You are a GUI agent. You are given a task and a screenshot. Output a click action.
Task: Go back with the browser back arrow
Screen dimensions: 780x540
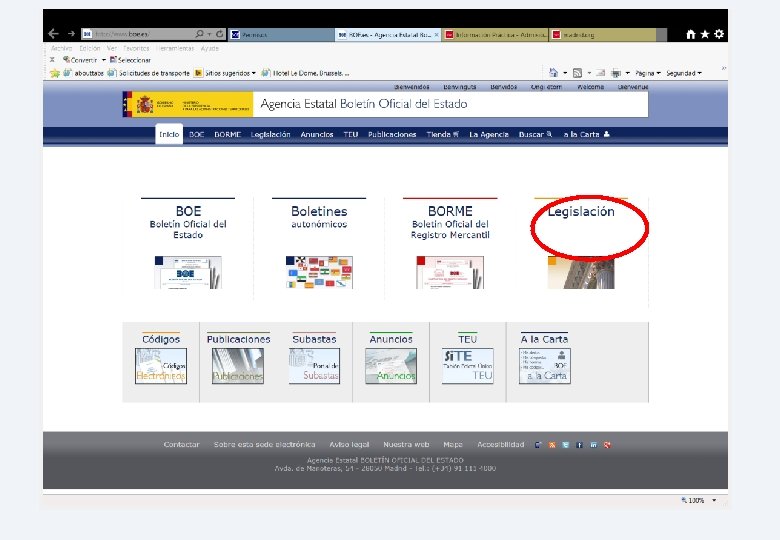[x=53, y=34]
